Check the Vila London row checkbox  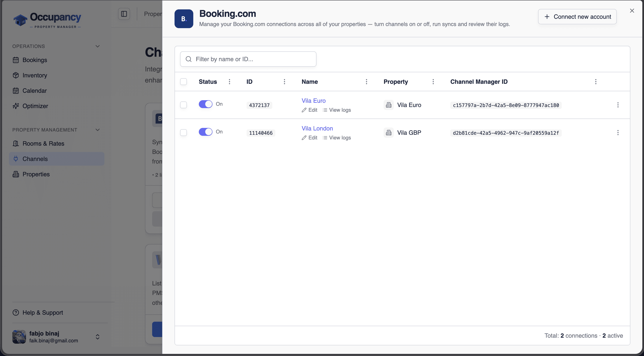tap(183, 133)
